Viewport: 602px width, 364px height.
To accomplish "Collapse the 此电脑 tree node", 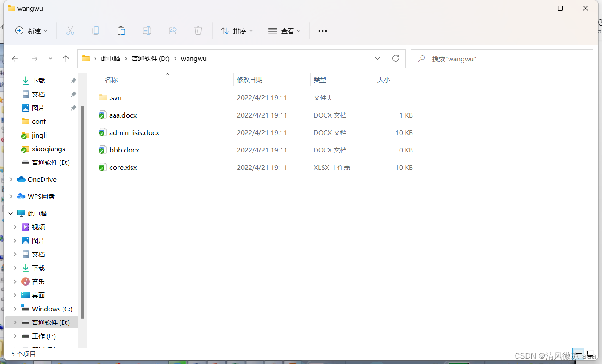I will tap(11, 213).
